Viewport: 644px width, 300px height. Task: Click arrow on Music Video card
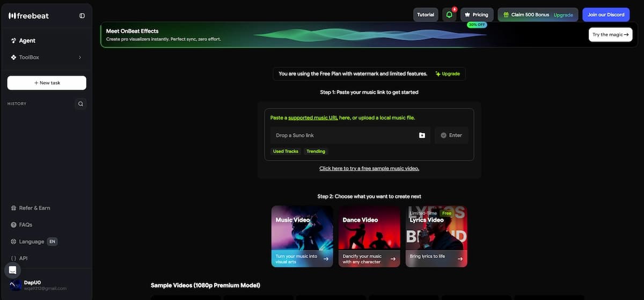click(x=326, y=259)
